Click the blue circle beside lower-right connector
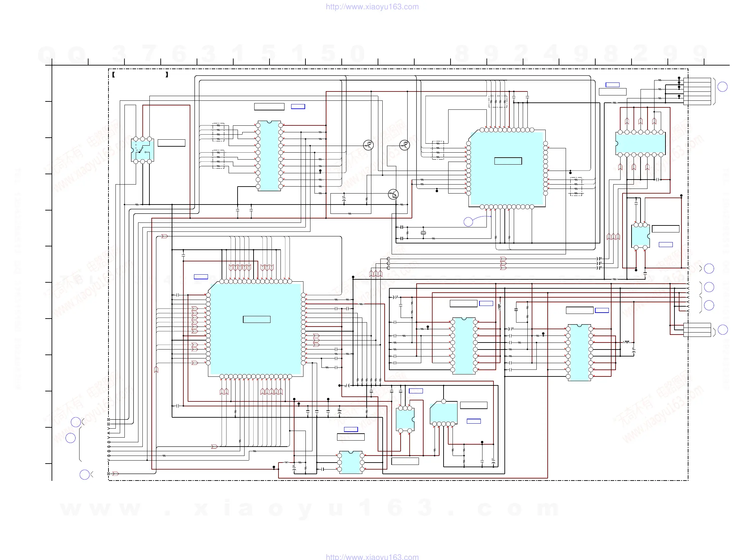745x560 pixels. point(722,330)
